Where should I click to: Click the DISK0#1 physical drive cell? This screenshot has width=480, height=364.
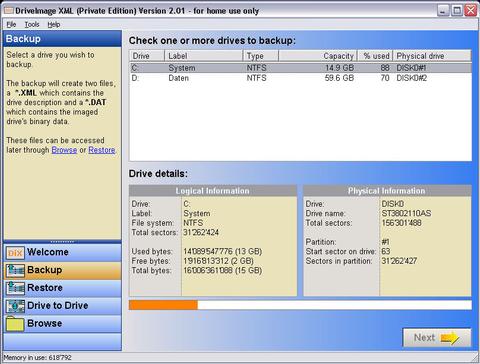point(412,68)
